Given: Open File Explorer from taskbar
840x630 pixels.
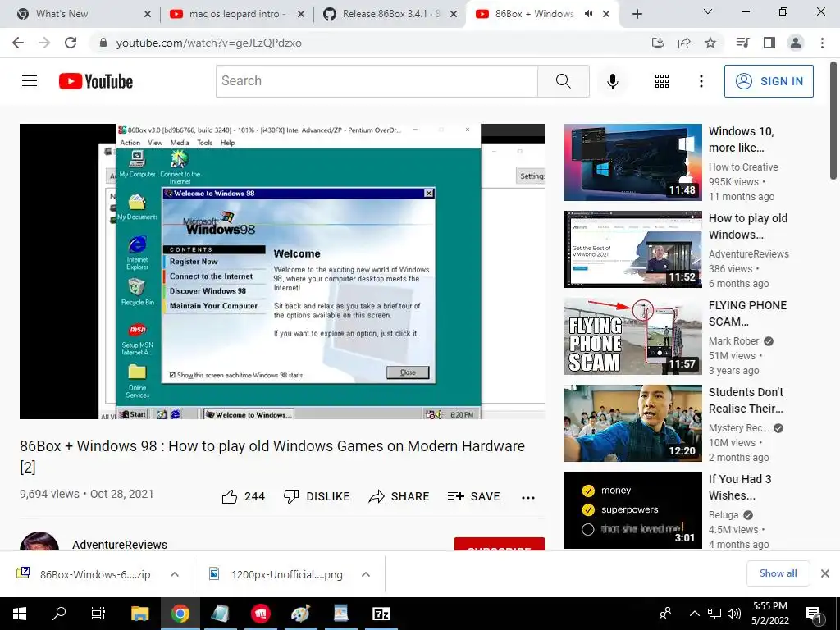Looking at the screenshot, I should [139, 614].
